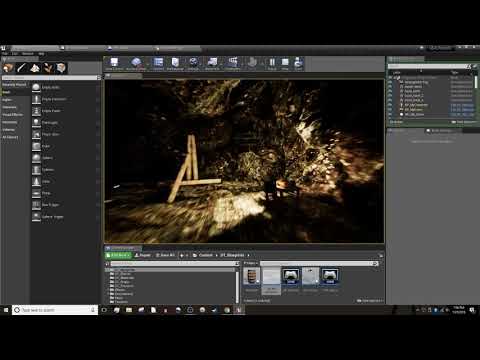Open the Lights category tab
The image size is (480, 360).
tap(15, 100)
